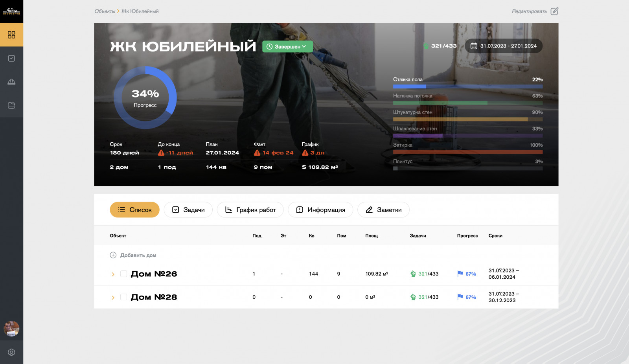629x364 pixels.
Task: Expand the Дом №26 row
Action: pyautogui.click(x=113, y=274)
